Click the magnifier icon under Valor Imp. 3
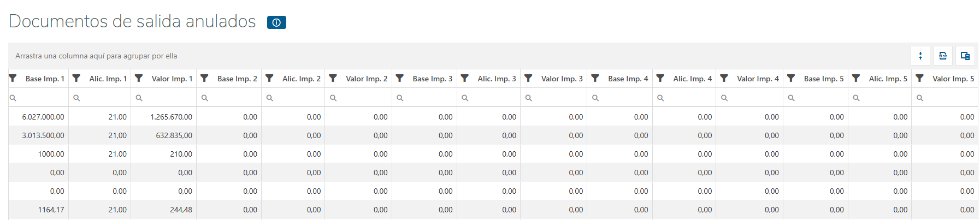 click(x=528, y=98)
